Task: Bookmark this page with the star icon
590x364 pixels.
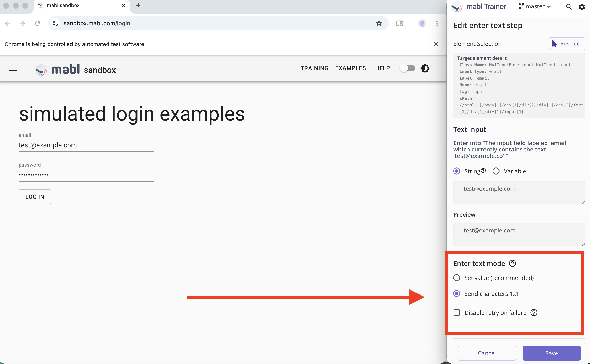Action: pyautogui.click(x=379, y=23)
